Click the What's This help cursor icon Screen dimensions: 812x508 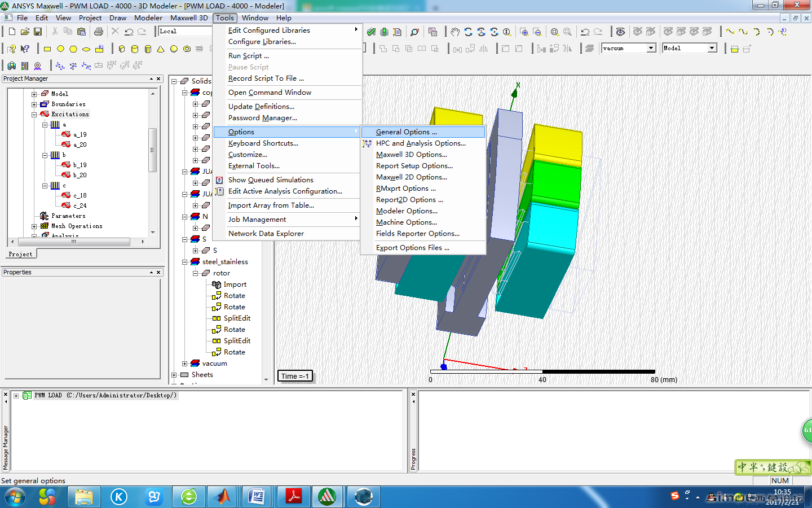(25, 49)
